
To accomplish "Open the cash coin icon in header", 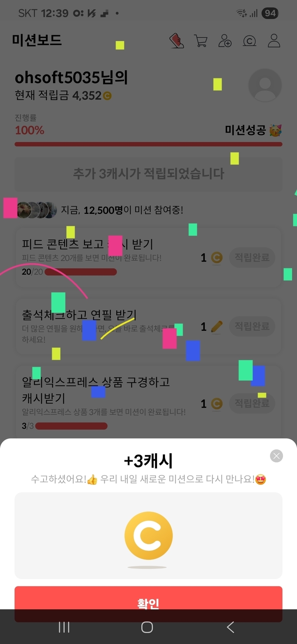I will click(x=249, y=41).
